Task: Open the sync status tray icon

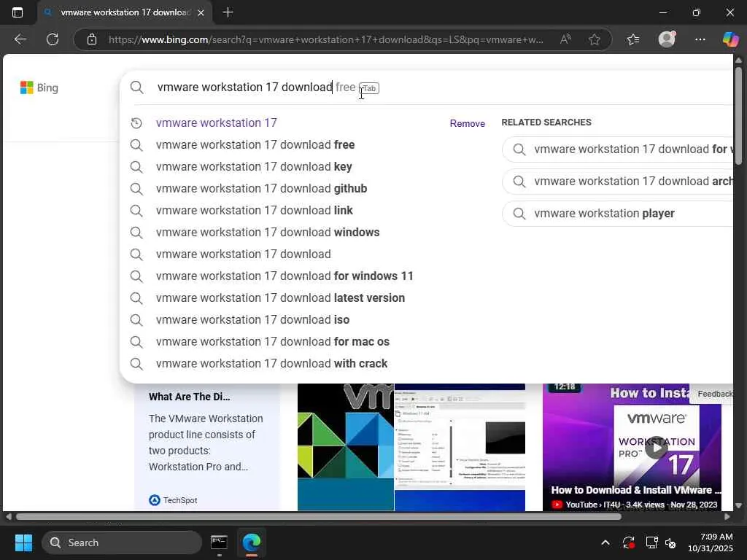Action: [628, 542]
